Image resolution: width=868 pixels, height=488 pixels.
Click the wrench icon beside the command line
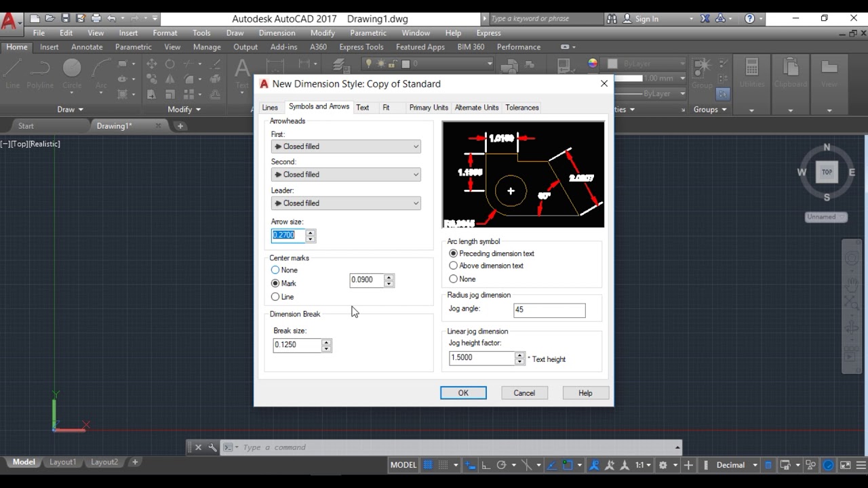pyautogui.click(x=212, y=447)
